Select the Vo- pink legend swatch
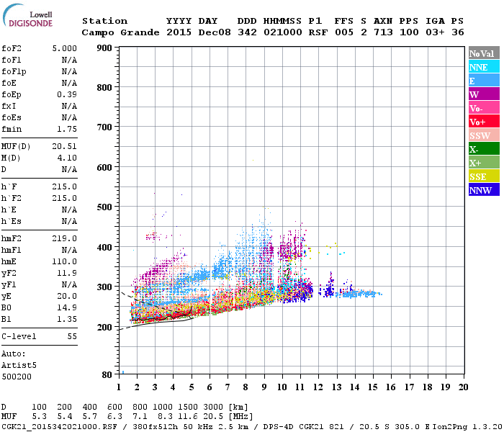Image resolution: width=504 pixels, height=432 pixels. (484, 108)
